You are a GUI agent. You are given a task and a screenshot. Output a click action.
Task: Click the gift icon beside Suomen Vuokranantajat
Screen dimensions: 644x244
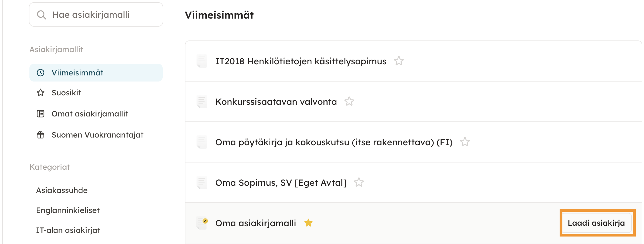coord(41,135)
